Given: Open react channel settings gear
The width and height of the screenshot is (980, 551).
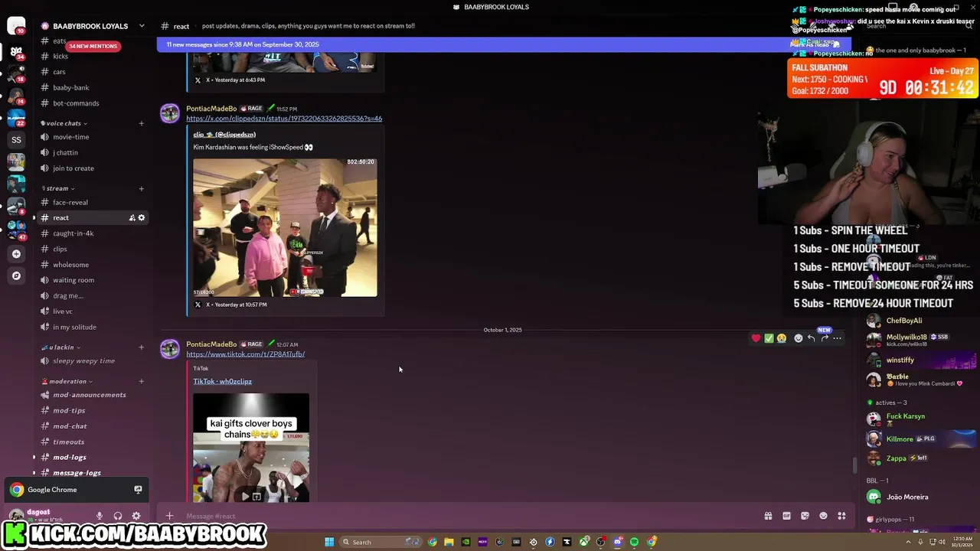Looking at the screenshot, I should [x=142, y=218].
